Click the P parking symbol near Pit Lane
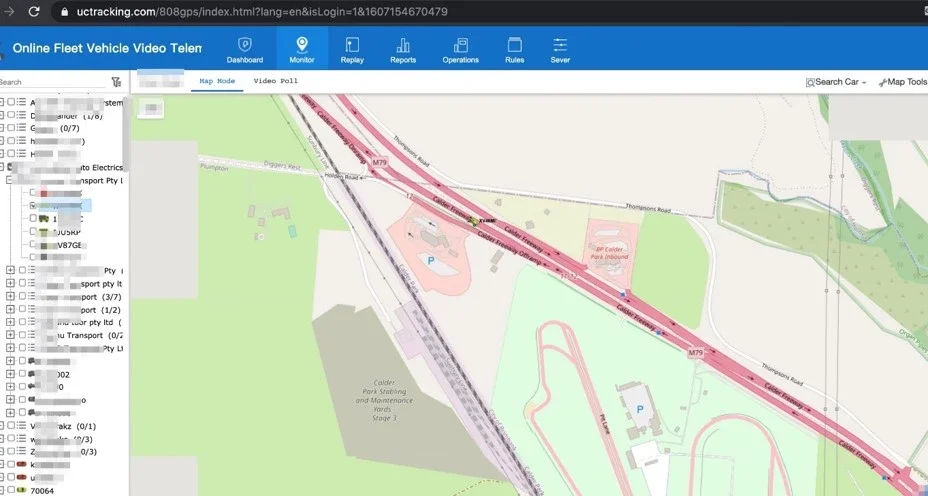Viewport: 928px width, 496px height. coord(640,409)
